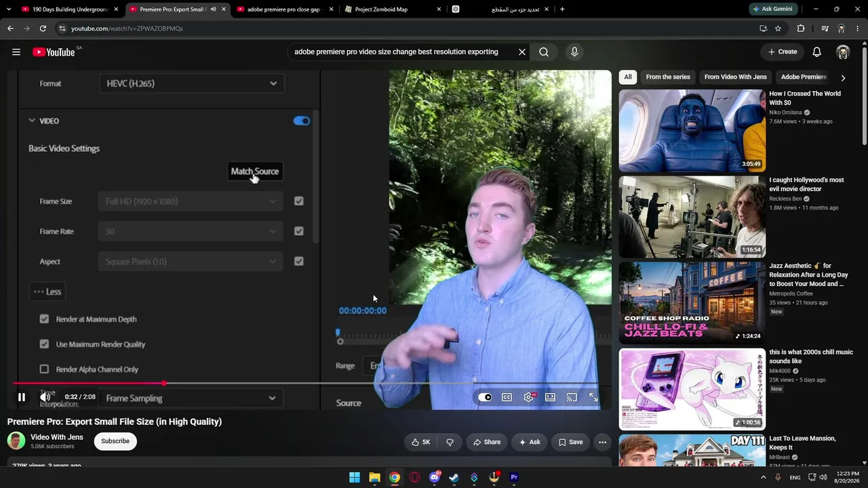This screenshot has height=488, width=868.
Task: Switch to the adobe premiere pro close gap tab
Action: click(x=284, y=9)
